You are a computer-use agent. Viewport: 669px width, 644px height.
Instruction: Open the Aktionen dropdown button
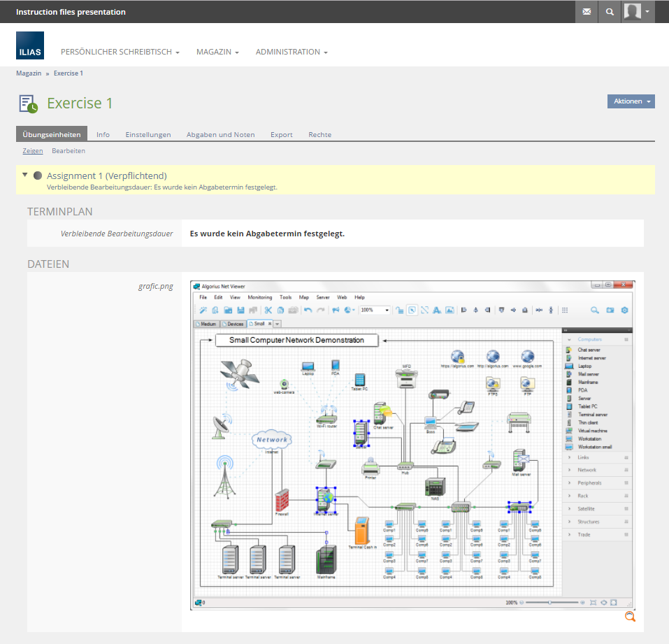[x=631, y=101]
